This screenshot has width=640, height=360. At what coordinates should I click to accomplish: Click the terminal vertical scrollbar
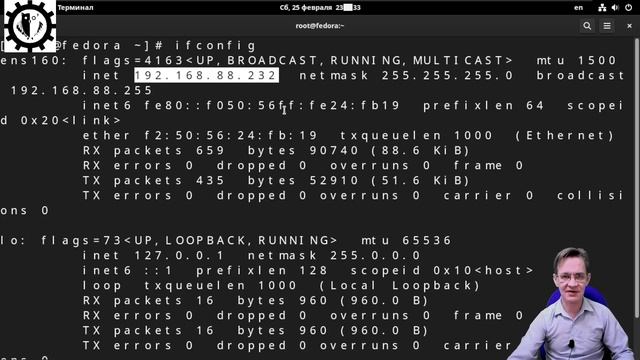(x=637, y=178)
